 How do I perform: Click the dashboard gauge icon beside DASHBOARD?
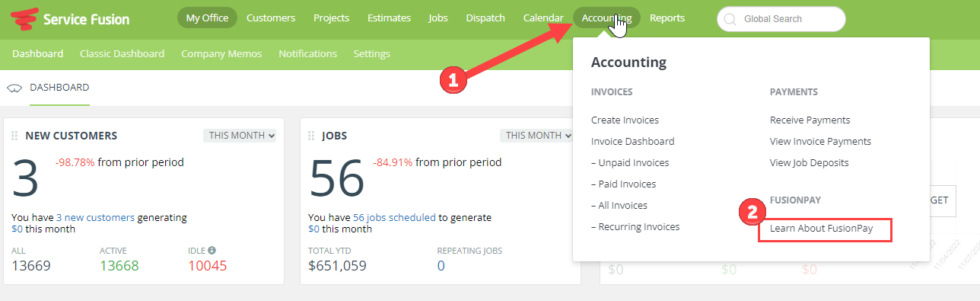[x=14, y=88]
